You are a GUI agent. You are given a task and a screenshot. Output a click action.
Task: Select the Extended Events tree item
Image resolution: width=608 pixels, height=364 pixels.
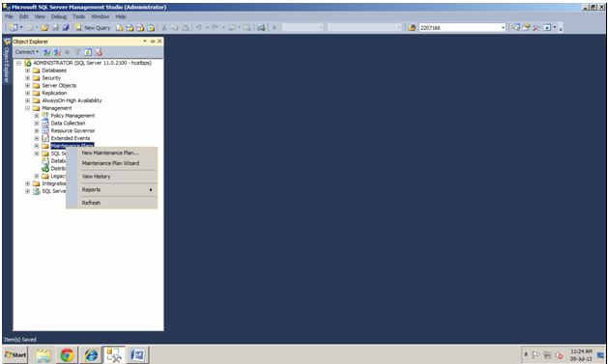71,138
